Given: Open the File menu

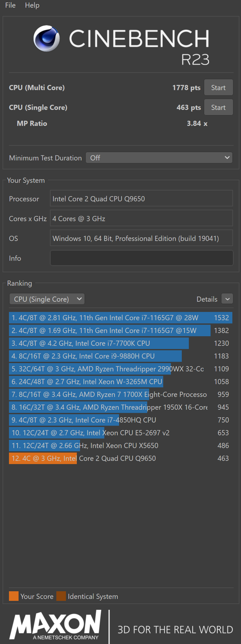Looking at the screenshot, I should 10,5.
